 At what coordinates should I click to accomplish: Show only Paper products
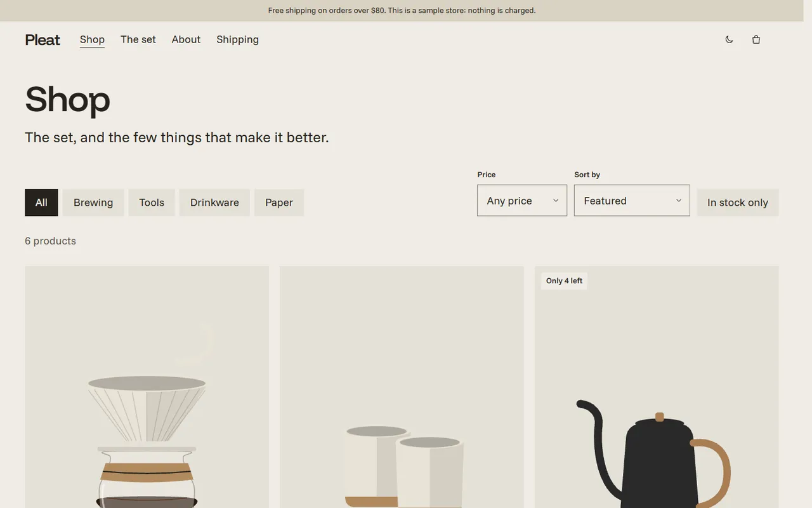click(279, 203)
